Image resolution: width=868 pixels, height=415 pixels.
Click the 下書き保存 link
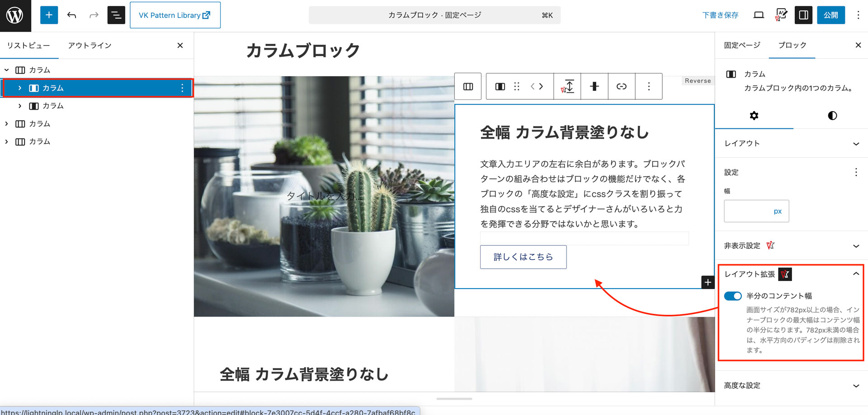(720, 15)
